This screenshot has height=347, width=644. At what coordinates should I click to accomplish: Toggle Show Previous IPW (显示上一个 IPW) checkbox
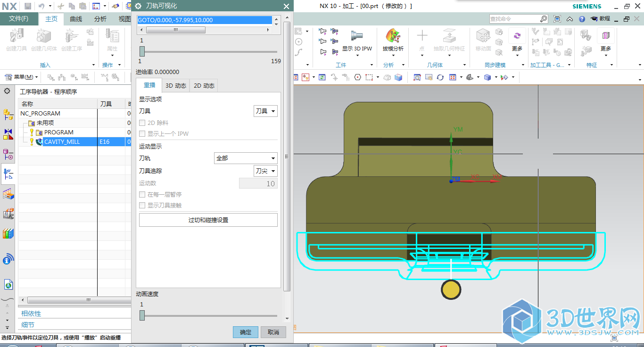click(142, 133)
